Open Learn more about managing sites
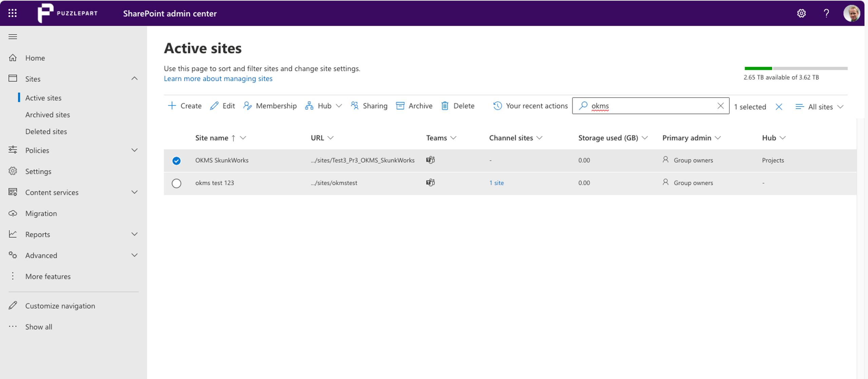868x379 pixels. [218, 78]
